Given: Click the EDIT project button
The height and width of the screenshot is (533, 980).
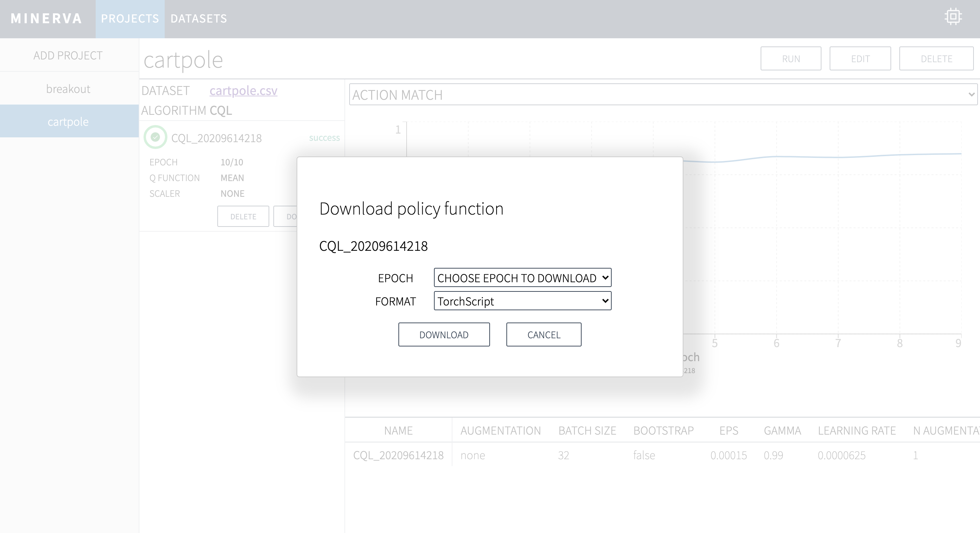Looking at the screenshot, I should [860, 58].
